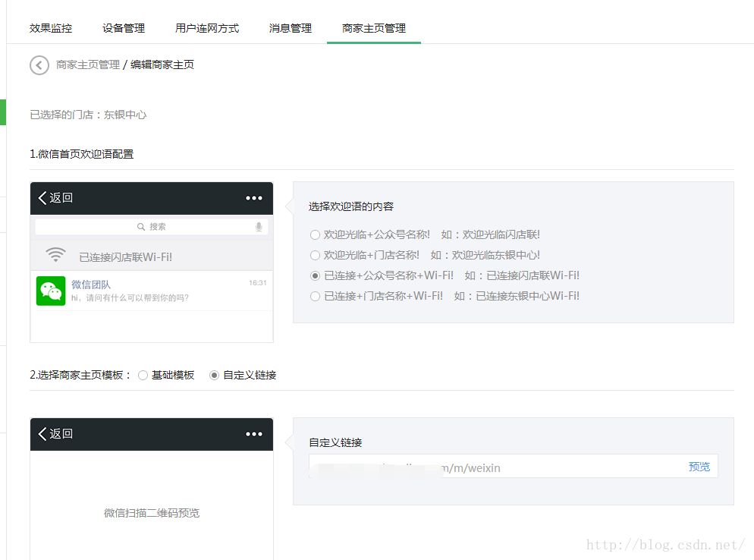Image resolution: width=754 pixels, height=560 pixels.
Task: Open the 效果监控 tab
Action: point(51,28)
